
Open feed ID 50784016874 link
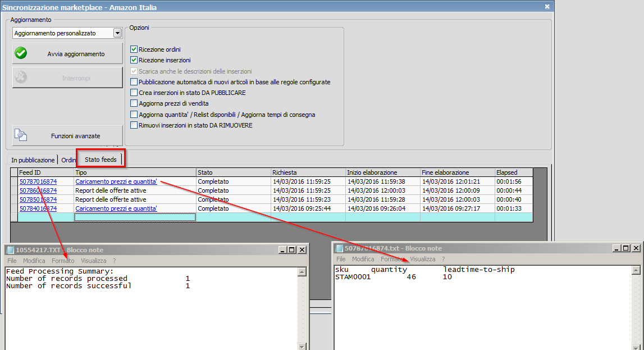tap(38, 208)
